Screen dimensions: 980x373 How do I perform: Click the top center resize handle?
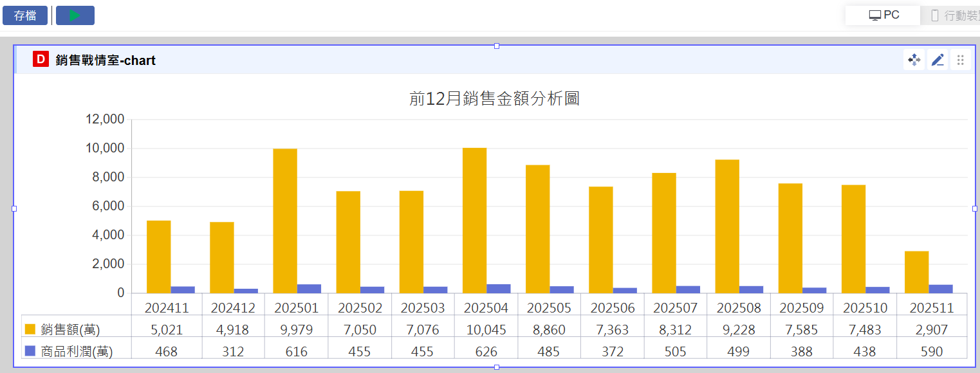pyautogui.click(x=497, y=46)
